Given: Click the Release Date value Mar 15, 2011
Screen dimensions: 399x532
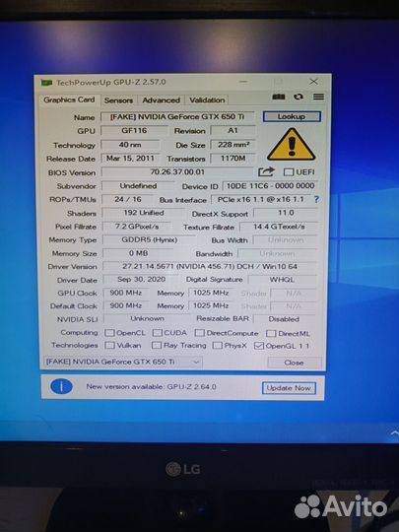Looking at the screenshot, I should pyautogui.click(x=130, y=159).
